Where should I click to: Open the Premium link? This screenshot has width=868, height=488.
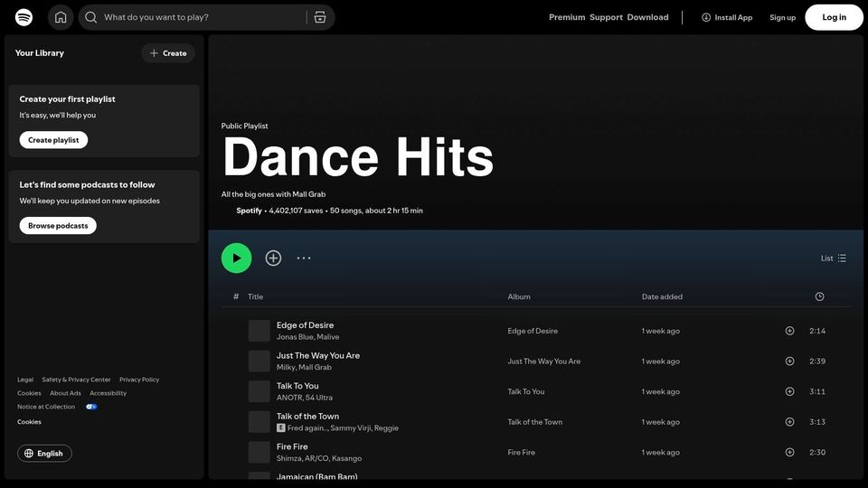(567, 17)
